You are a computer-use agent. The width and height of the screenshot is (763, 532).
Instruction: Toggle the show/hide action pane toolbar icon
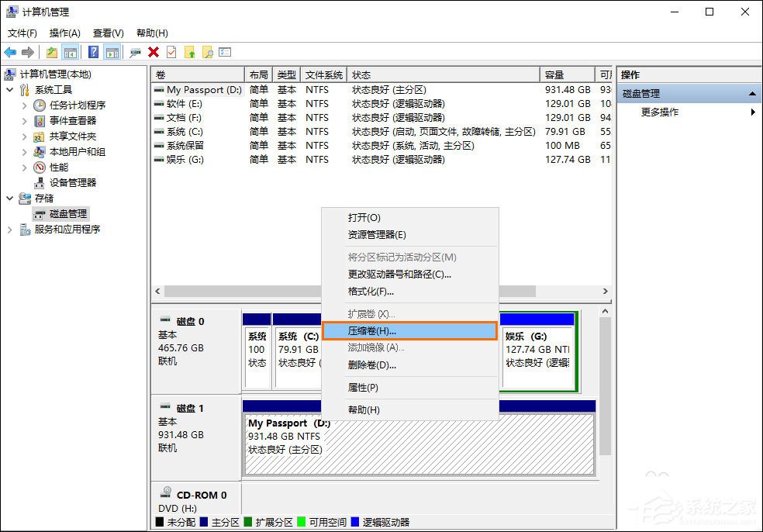pos(113,52)
